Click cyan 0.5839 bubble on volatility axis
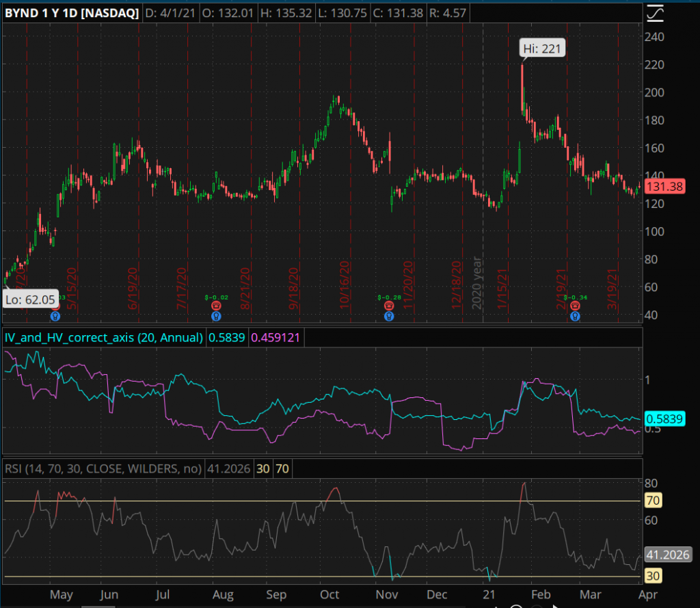The image size is (700, 608). pos(664,419)
